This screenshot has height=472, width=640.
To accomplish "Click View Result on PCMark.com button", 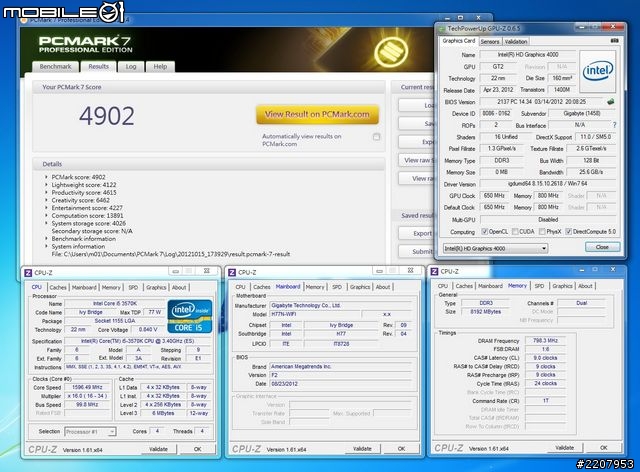I will tap(317, 115).
